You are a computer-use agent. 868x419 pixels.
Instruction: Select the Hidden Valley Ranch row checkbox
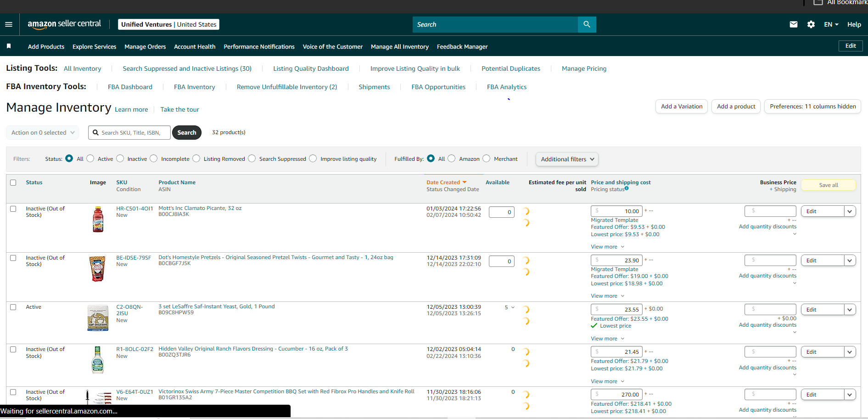point(13,349)
